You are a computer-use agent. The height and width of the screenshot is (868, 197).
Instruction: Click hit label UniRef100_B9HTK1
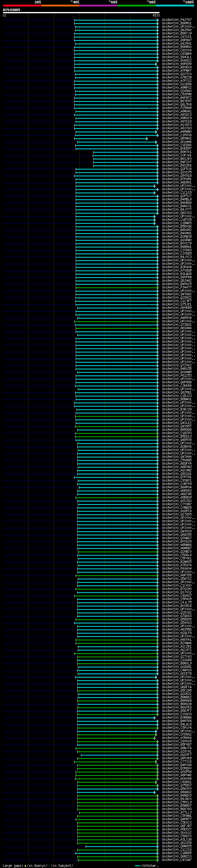(x=177, y=152)
